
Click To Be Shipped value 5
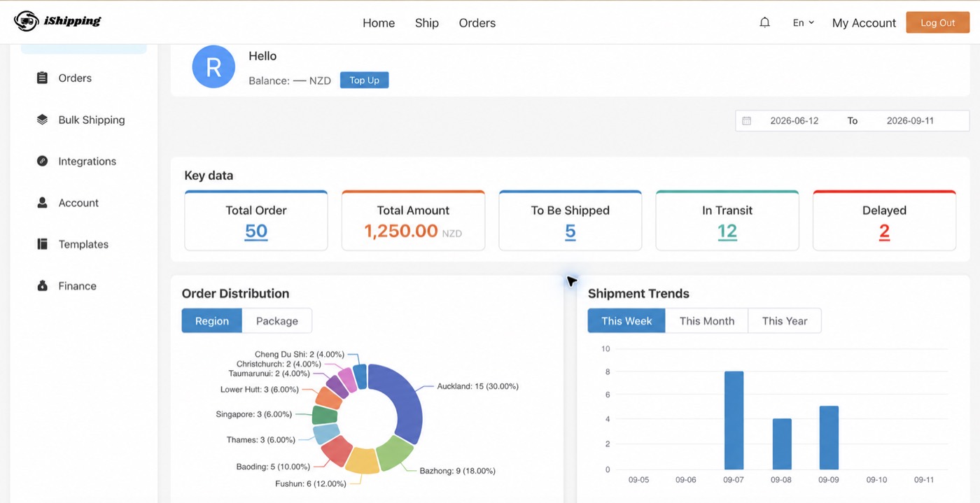click(570, 232)
